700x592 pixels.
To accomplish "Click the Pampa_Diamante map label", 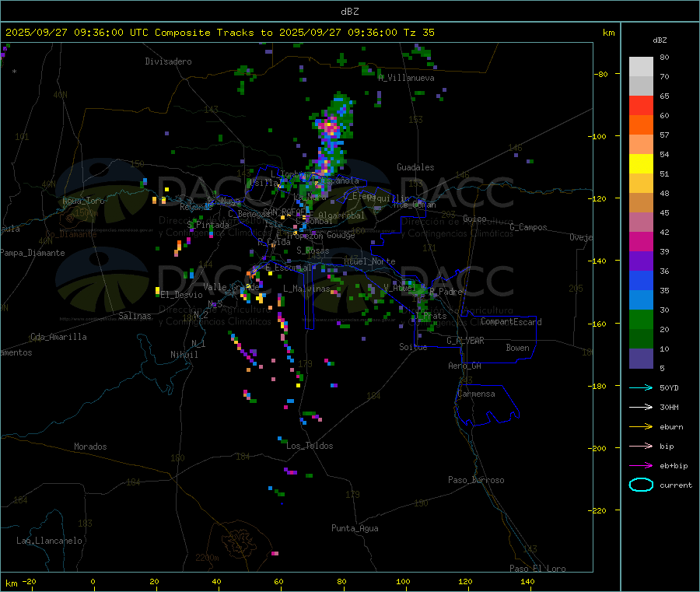I will [x=33, y=253].
